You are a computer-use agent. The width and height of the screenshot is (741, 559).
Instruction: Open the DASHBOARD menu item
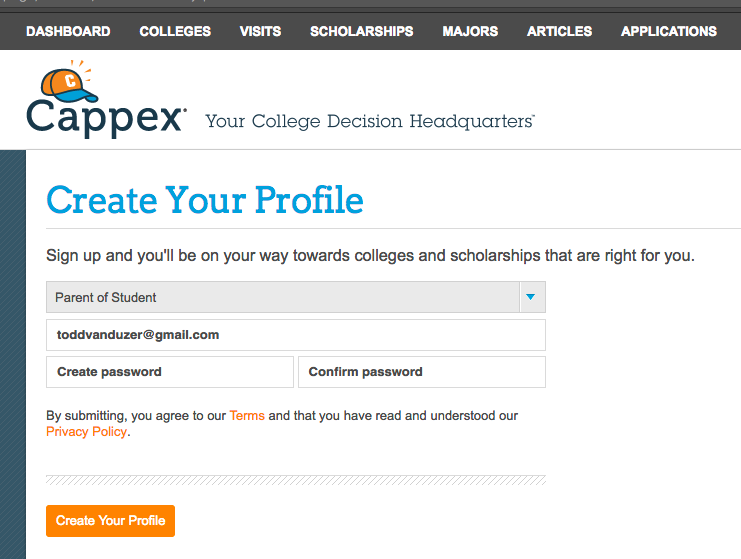click(x=68, y=31)
